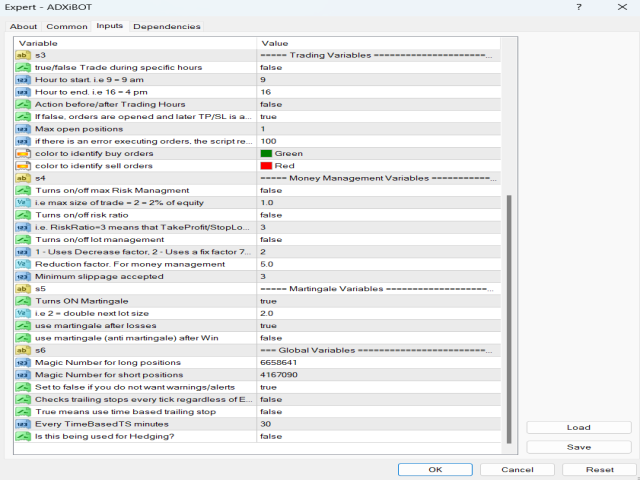Screen dimensions: 640x480
Task: Click the double icon for double next lot size
Action: click(x=23, y=313)
